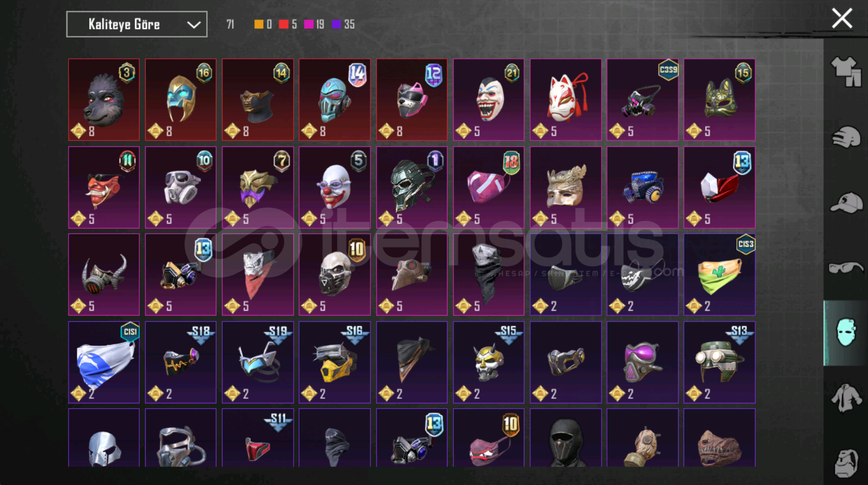Pick the clown mask with level 5 badge
868x485 pixels.
pos(334,187)
